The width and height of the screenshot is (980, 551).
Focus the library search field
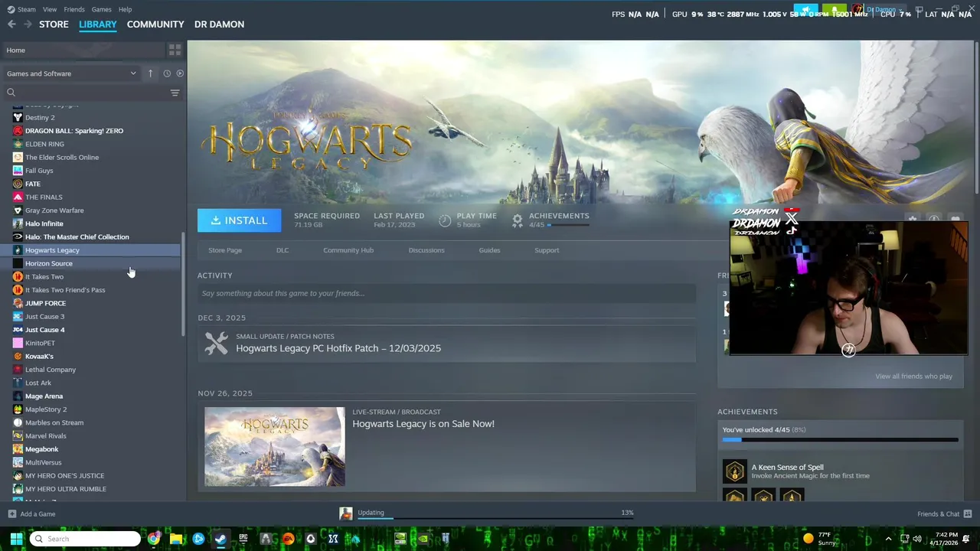pyautogui.click(x=90, y=93)
